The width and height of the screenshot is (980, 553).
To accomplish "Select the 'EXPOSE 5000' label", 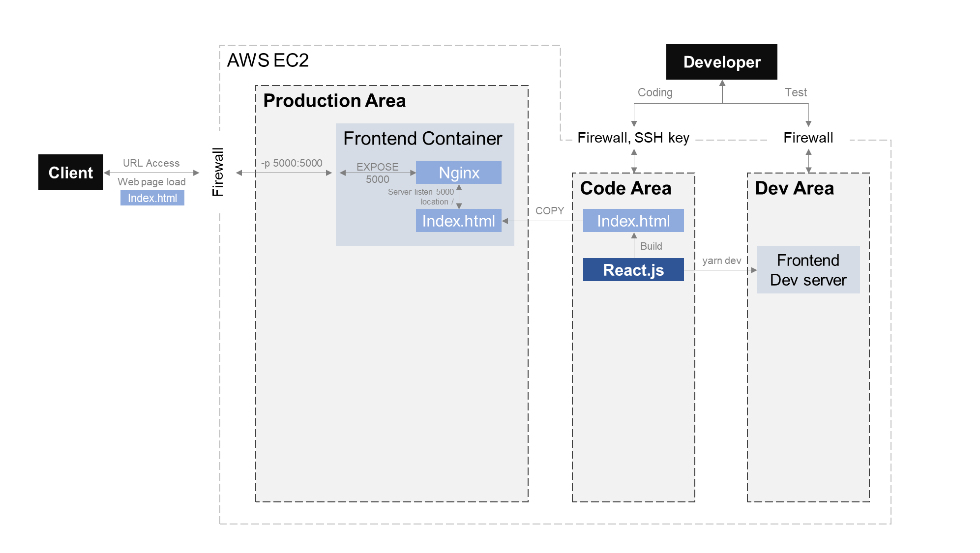I will click(377, 173).
